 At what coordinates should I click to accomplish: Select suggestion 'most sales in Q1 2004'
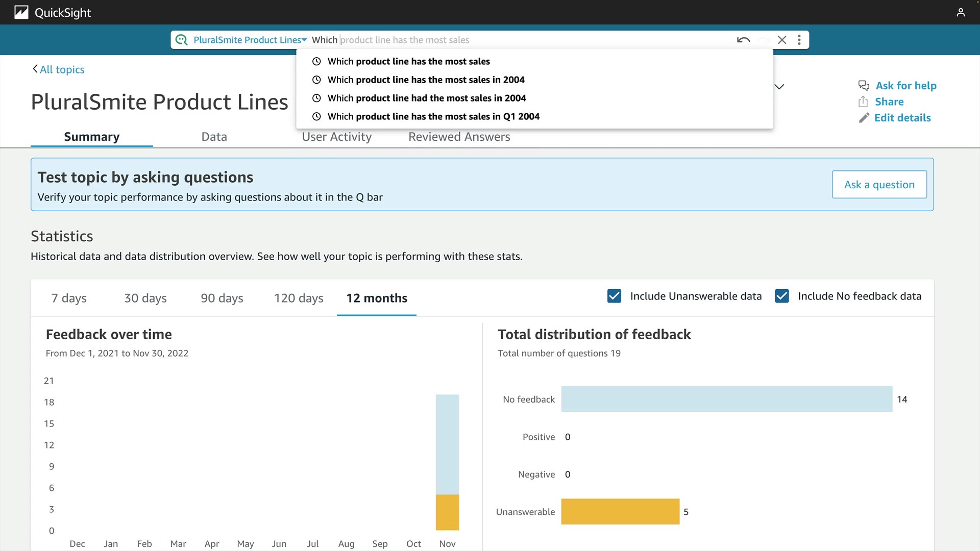(x=433, y=116)
